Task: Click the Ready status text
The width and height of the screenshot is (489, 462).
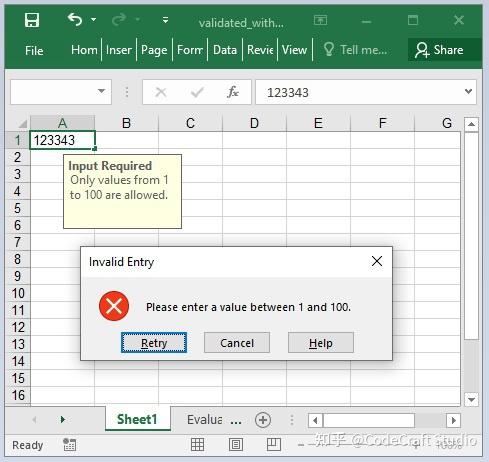Action: 28,445
